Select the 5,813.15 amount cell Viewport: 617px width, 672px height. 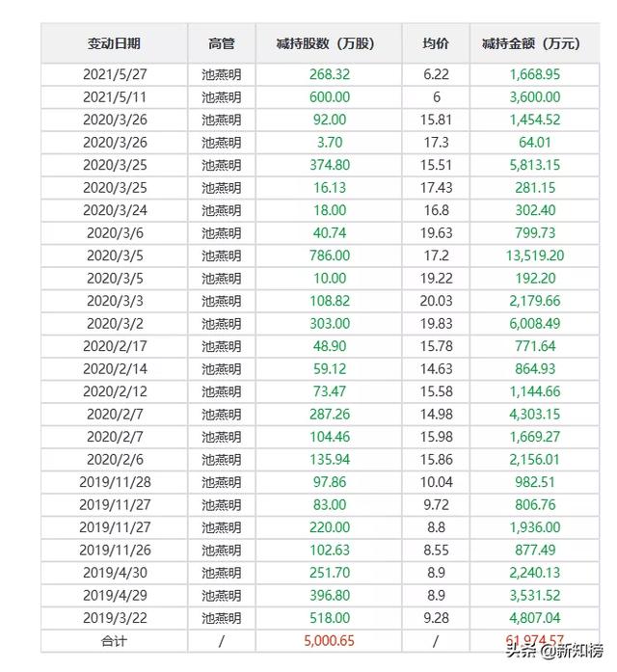point(533,165)
